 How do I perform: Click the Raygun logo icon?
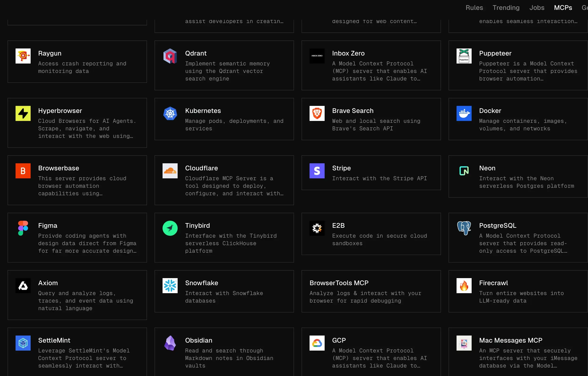(23, 56)
